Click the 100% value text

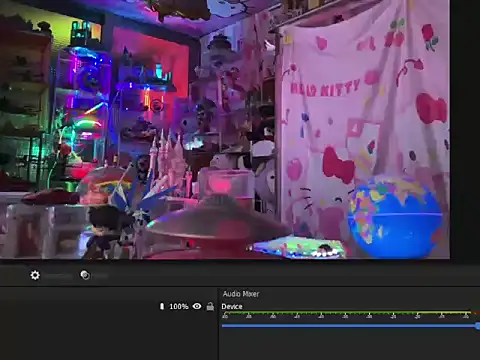179,306
